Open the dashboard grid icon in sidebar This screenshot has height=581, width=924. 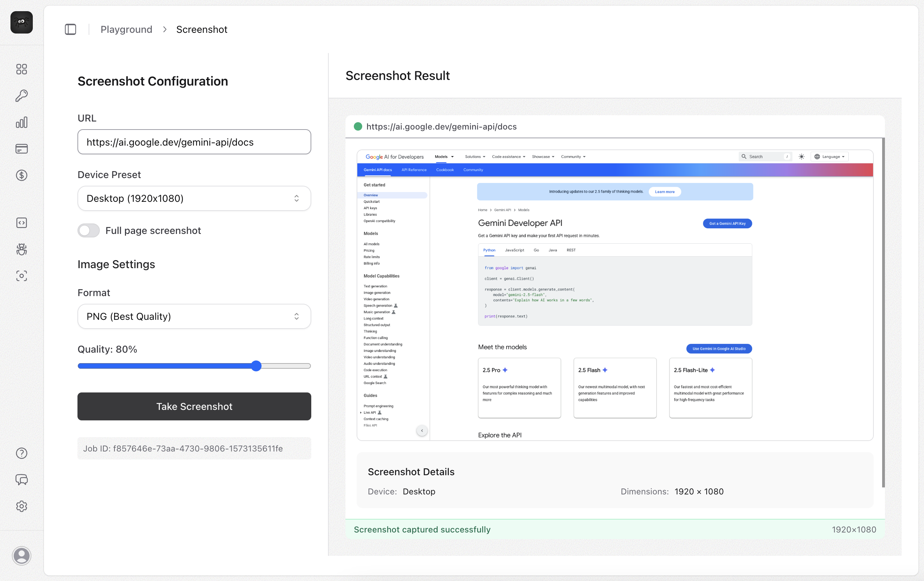[x=22, y=69]
